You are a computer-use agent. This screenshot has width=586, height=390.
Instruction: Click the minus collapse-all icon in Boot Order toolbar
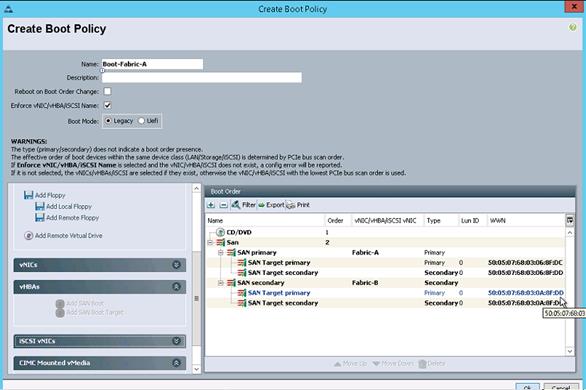[223, 205]
